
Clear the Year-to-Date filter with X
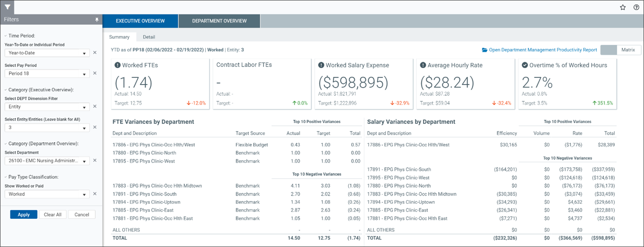(95, 53)
